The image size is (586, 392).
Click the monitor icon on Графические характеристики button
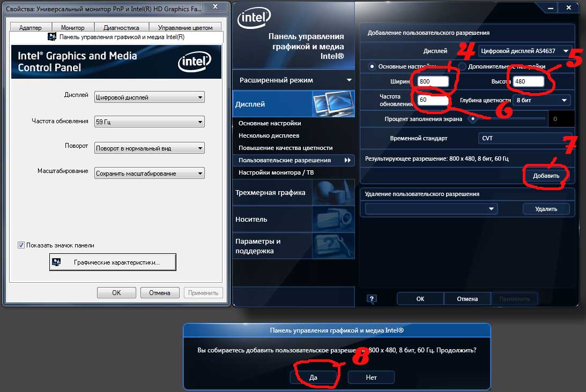pyautogui.click(x=55, y=262)
